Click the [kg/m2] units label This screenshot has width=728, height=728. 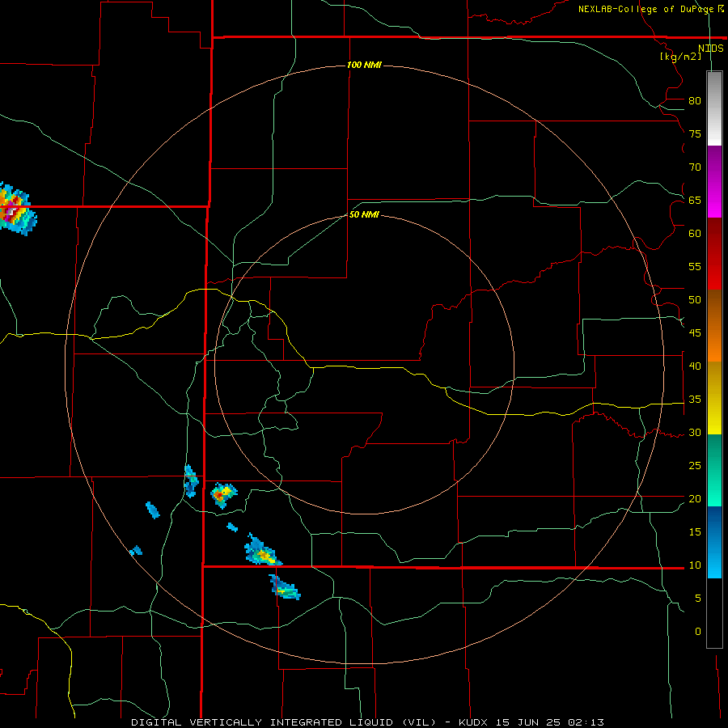tap(680, 57)
